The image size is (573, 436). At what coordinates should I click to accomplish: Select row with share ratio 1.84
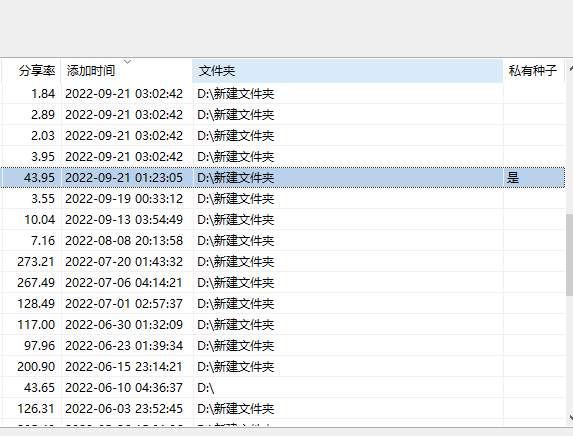(x=283, y=94)
